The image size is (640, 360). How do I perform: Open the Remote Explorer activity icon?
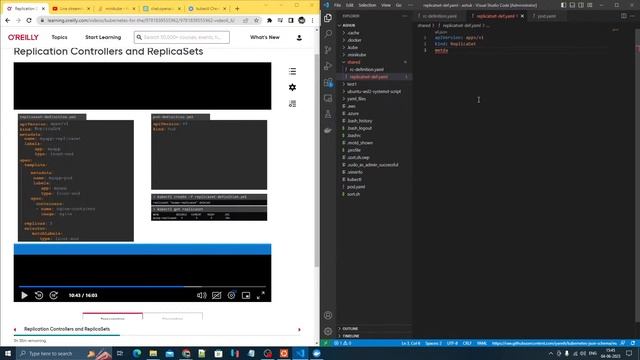(328, 98)
